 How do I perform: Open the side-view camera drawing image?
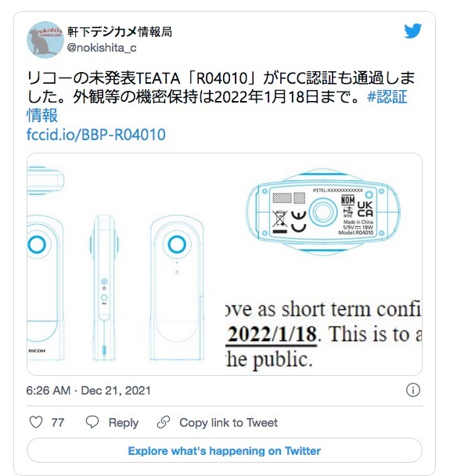tap(104, 288)
